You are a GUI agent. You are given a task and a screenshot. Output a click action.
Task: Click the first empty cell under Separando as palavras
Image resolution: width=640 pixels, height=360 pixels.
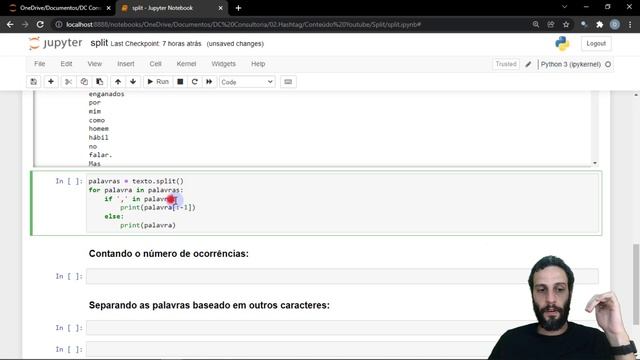click(x=342, y=328)
